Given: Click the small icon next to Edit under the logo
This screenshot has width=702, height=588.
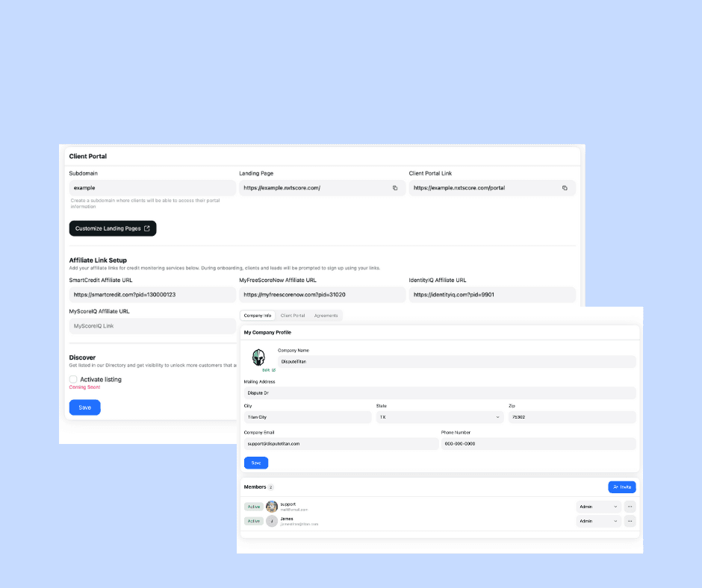Looking at the screenshot, I should (274, 370).
